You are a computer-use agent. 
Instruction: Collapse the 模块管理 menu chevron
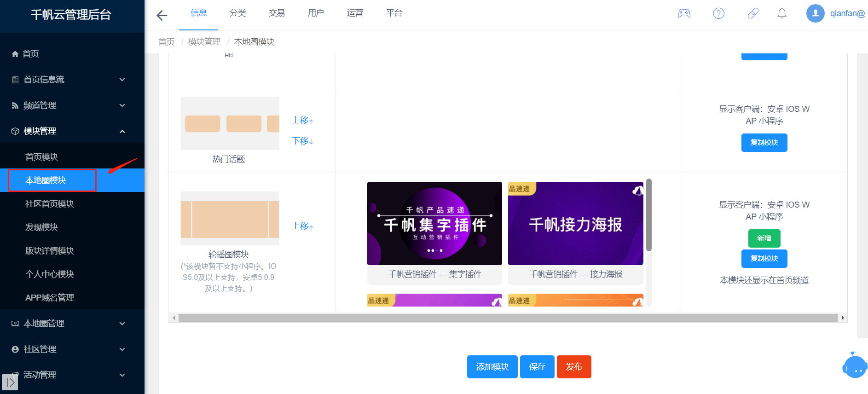122,131
